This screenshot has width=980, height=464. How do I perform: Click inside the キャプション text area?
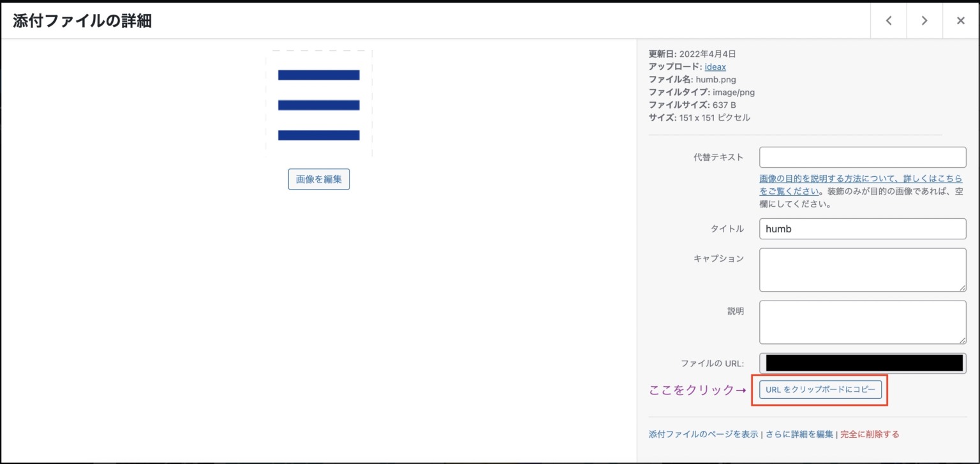(x=863, y=269)
